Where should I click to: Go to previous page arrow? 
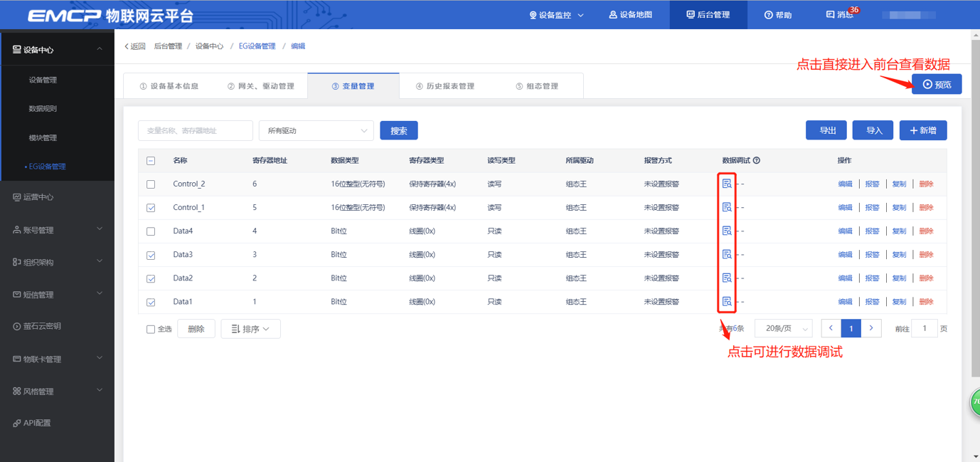click(x=831, y=328)
